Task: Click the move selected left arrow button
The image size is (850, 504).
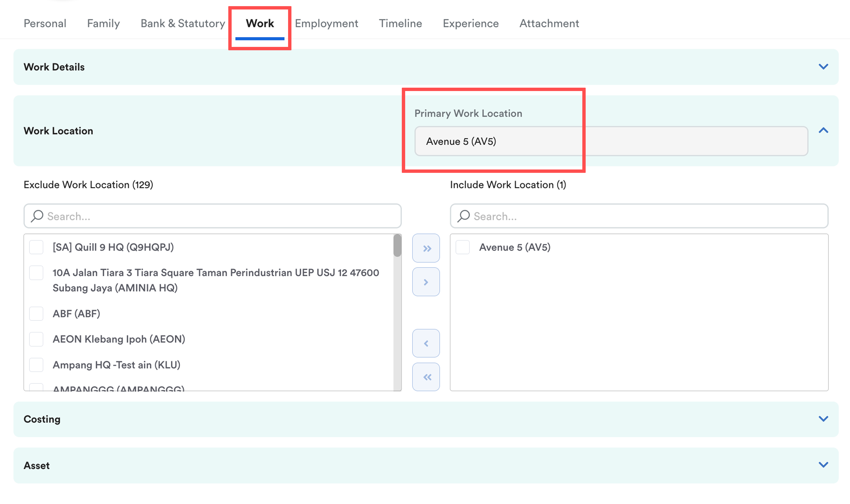Action: [426, 343]
